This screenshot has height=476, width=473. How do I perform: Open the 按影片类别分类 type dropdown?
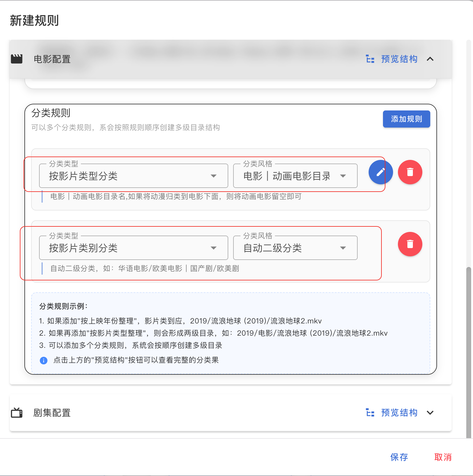click(134, 248)
